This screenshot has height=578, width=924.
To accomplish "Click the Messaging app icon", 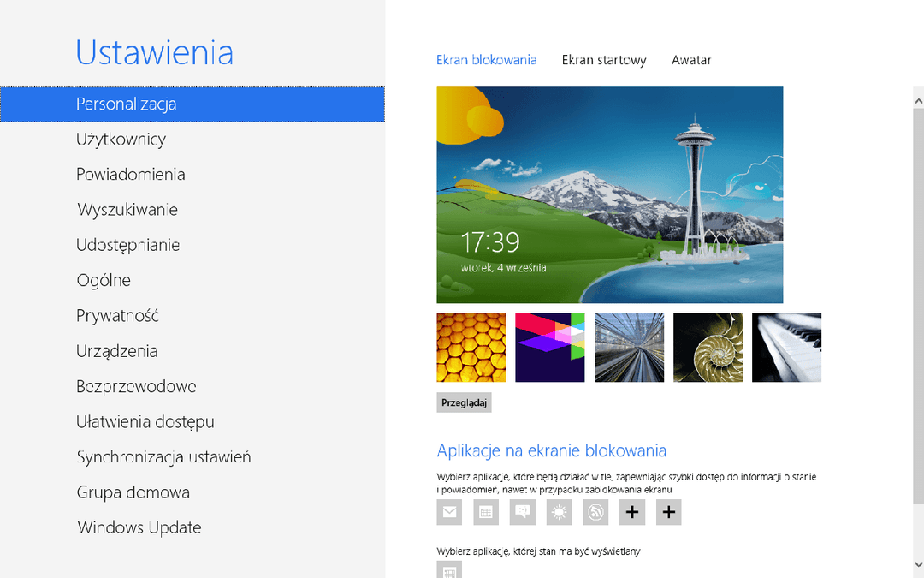I will point(523,512).
